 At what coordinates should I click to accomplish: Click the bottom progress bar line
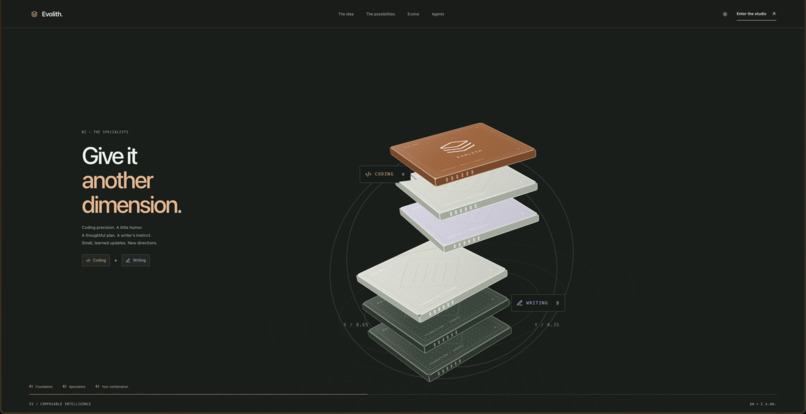[402, 394]
